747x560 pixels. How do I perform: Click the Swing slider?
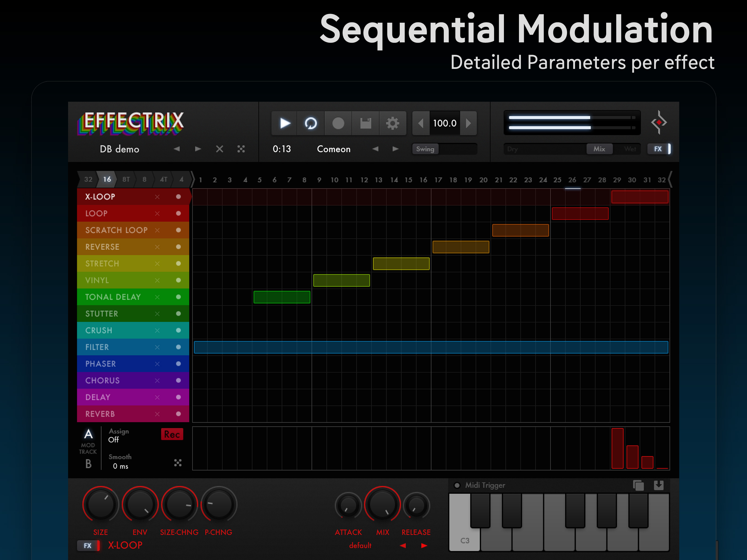point(444,149)
